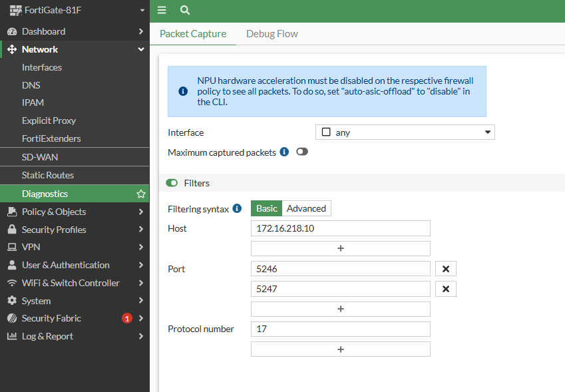Click info icon next to Filtering syntax
Screen dimensions: 565x392
[236, 208]
